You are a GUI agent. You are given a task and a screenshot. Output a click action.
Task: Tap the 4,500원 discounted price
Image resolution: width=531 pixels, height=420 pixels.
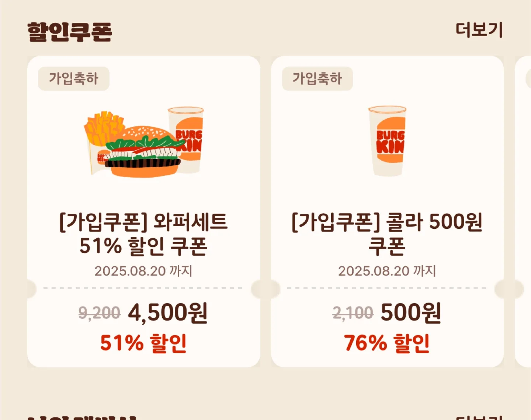[168, 313]
